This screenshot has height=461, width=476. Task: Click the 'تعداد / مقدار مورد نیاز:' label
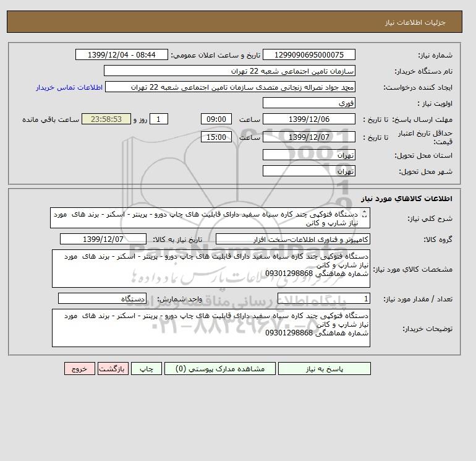(418, 299)
